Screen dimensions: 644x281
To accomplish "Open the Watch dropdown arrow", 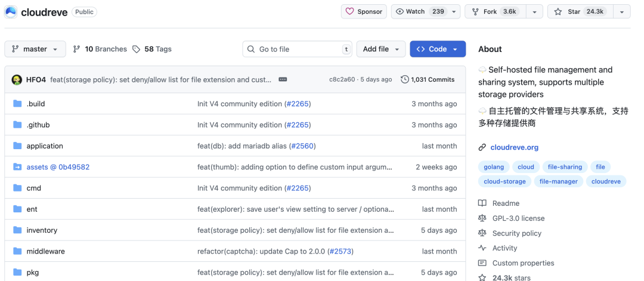I will coord(454,11).
